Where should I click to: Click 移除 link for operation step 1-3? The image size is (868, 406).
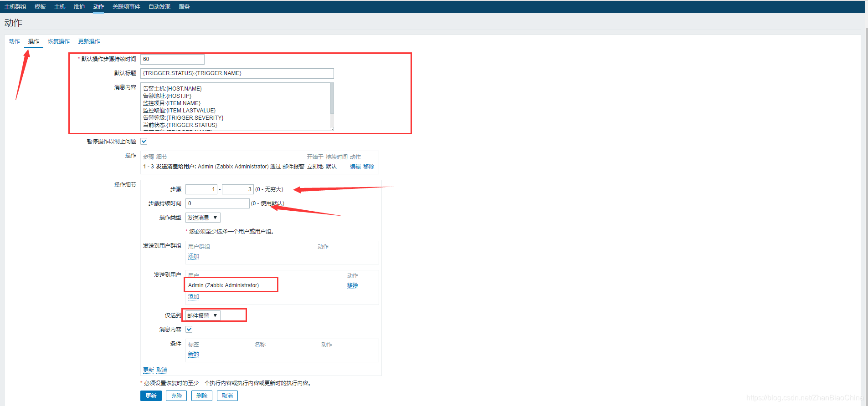pos(369,167)
